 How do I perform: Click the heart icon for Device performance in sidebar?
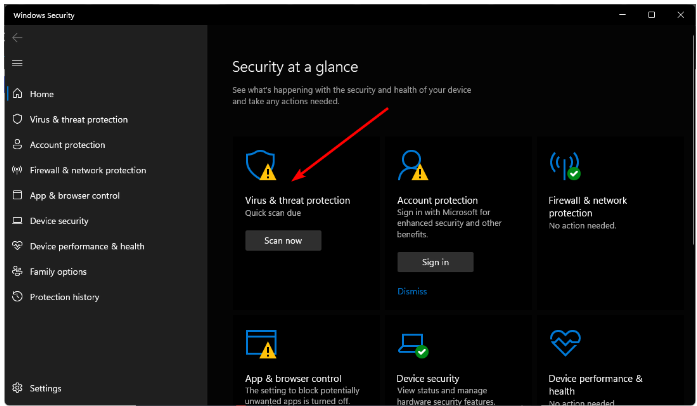coord(17,245)
